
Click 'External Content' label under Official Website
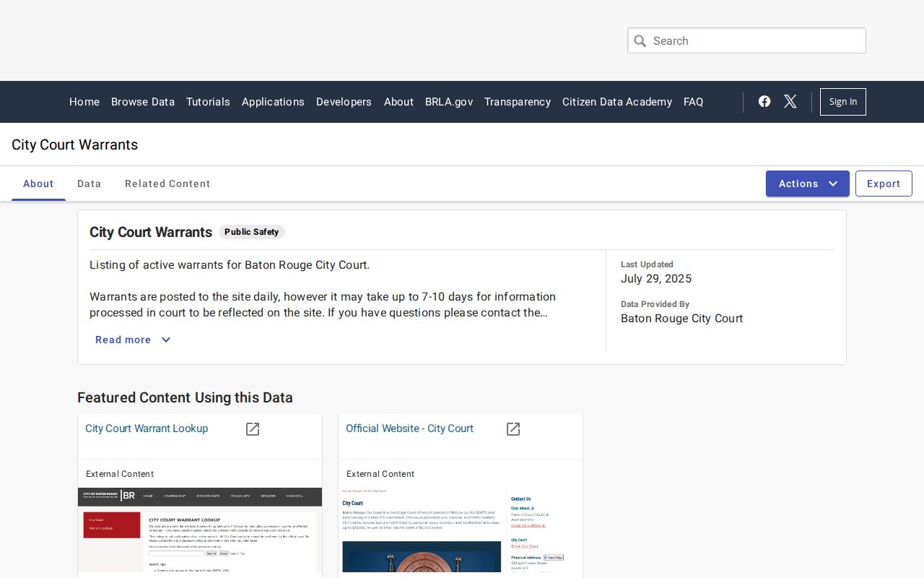[x=380, y=474]
